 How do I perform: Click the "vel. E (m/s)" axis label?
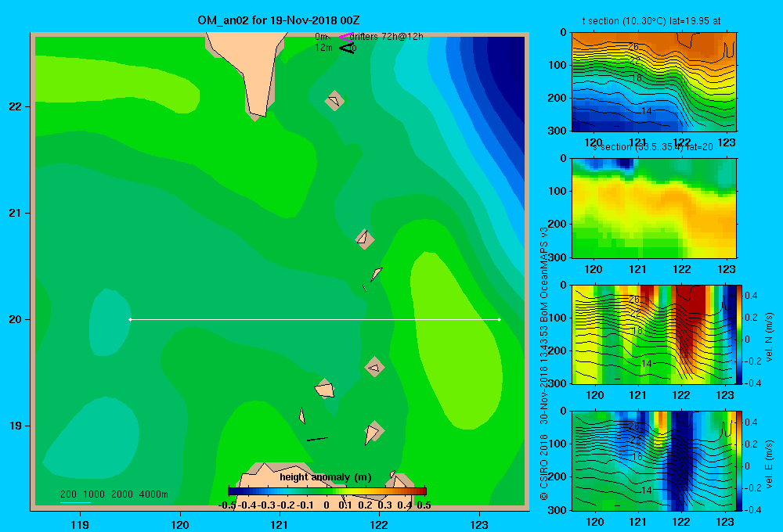[x=769, y=463]
